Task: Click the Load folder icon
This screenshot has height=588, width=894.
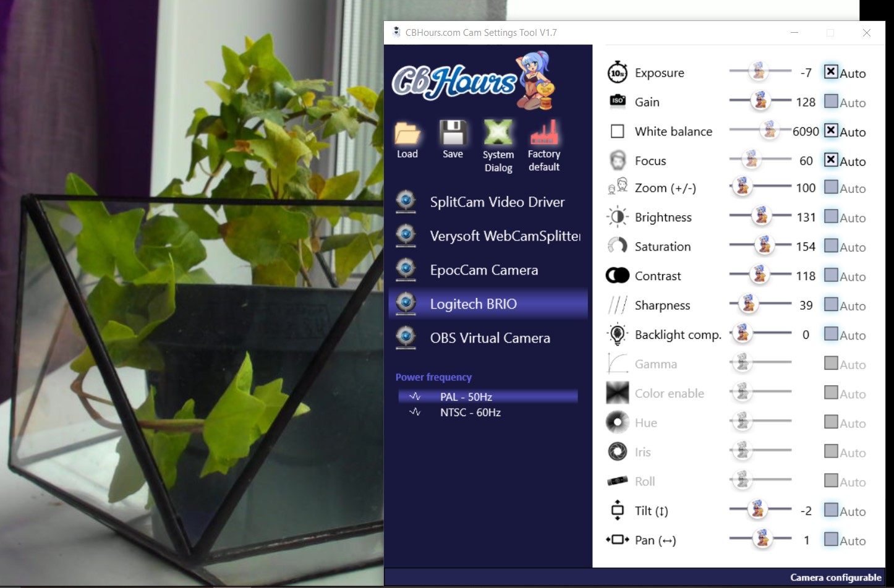Action: tap(407, 132)
